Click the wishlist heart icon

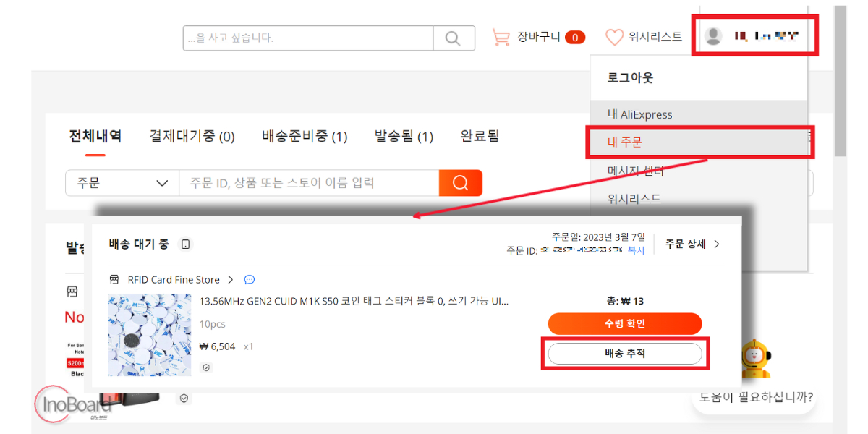(614, 37)
